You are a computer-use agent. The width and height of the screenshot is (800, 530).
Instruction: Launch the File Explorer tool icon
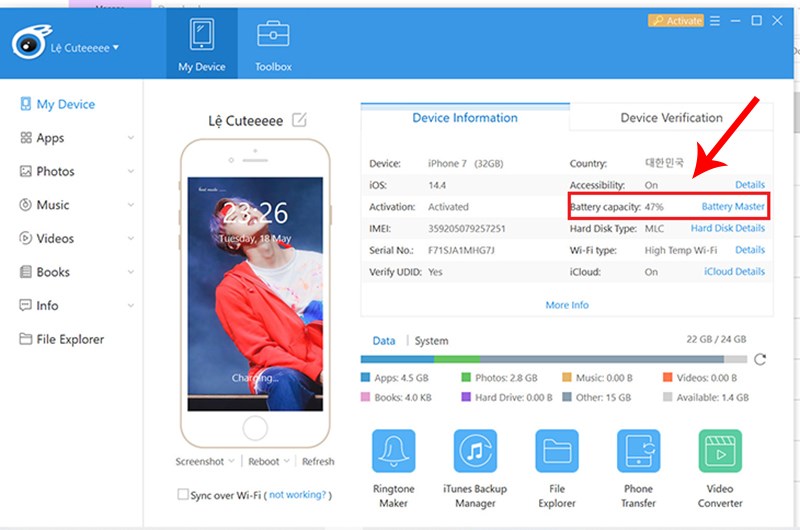point(557,451)
